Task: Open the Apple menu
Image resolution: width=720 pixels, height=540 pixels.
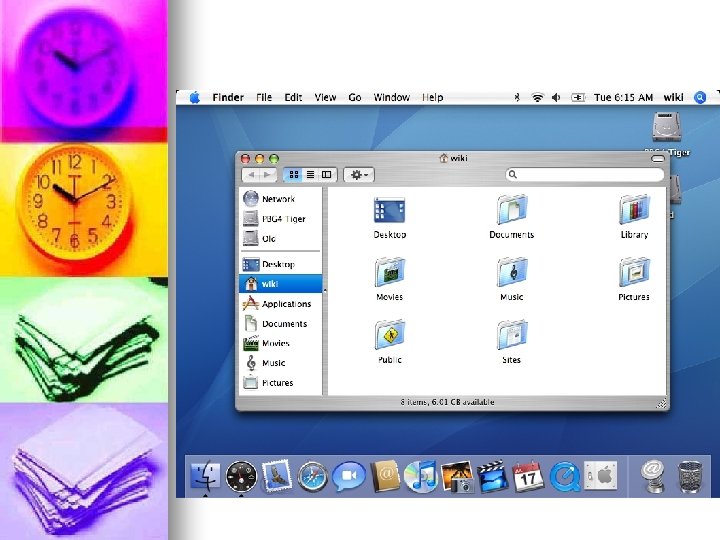Action: [195, 97]
